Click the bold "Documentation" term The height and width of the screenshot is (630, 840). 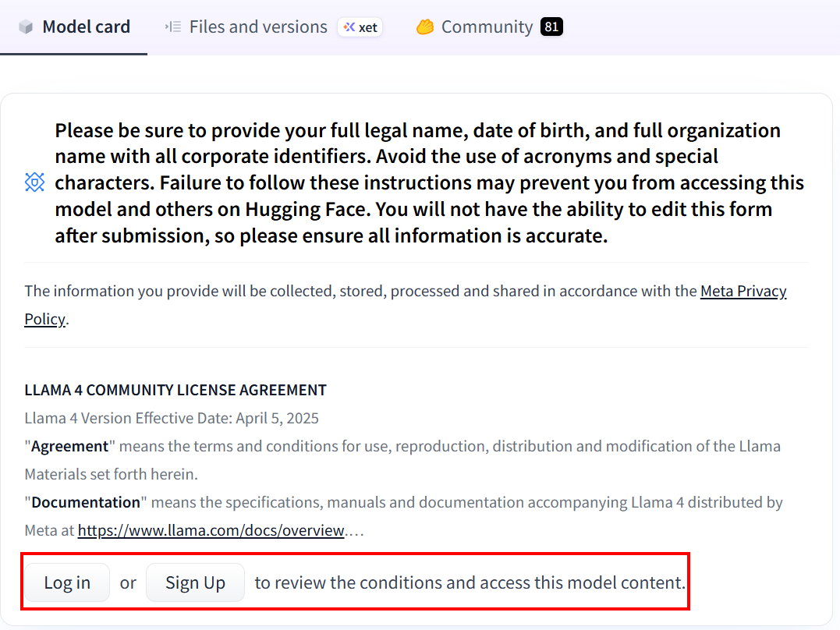coord(86,503)
